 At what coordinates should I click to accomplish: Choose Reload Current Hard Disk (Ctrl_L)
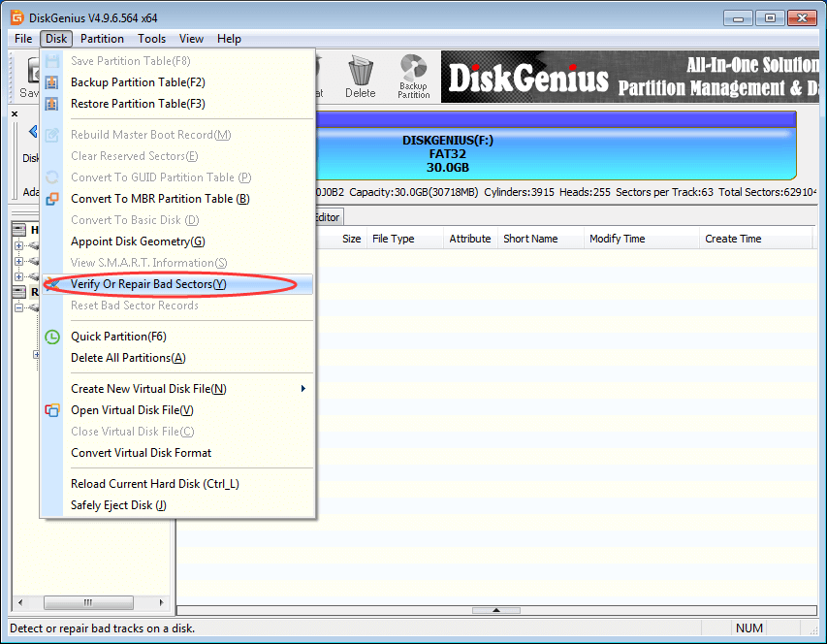177,484
